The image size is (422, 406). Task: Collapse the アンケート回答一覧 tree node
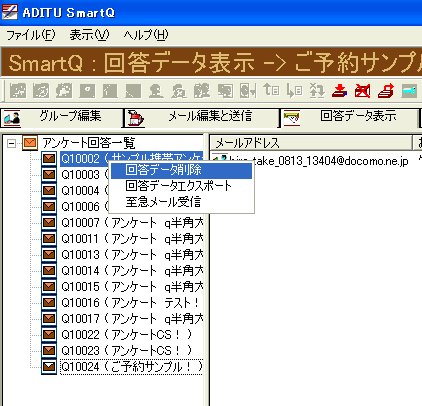pos(12,143)
